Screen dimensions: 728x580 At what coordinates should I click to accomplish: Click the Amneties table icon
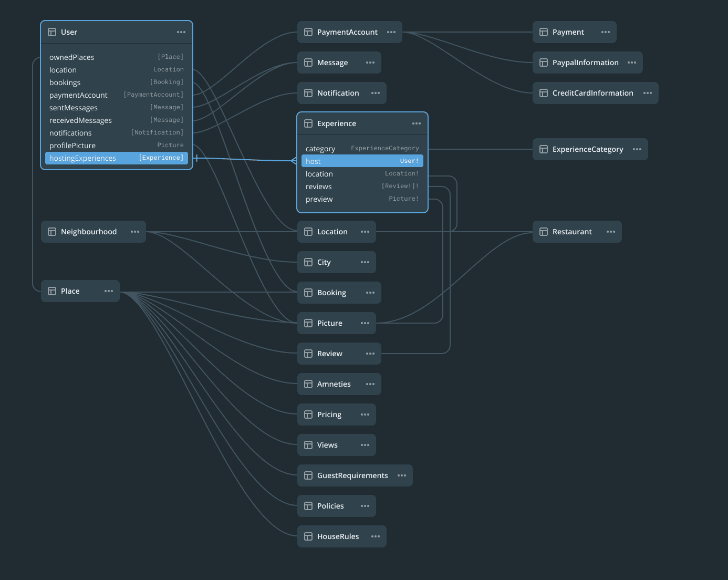coord(308,384)
